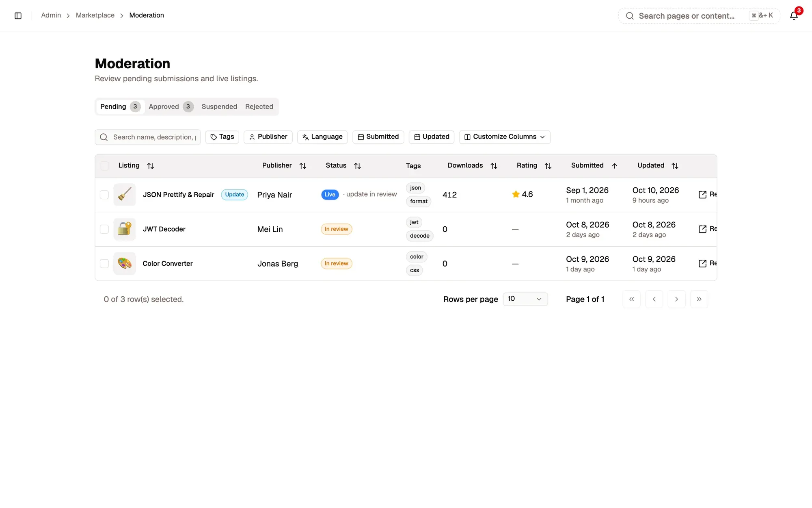Go to previous page

pyautogui.click(x=654, y=299)
